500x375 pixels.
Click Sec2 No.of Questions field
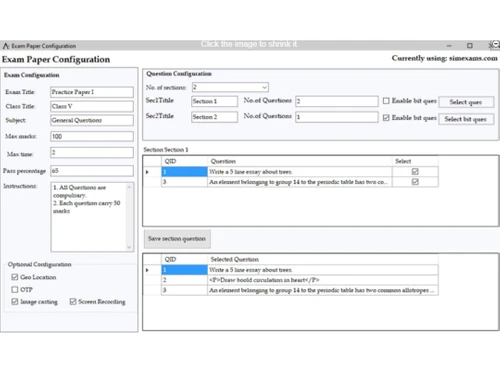337,117
